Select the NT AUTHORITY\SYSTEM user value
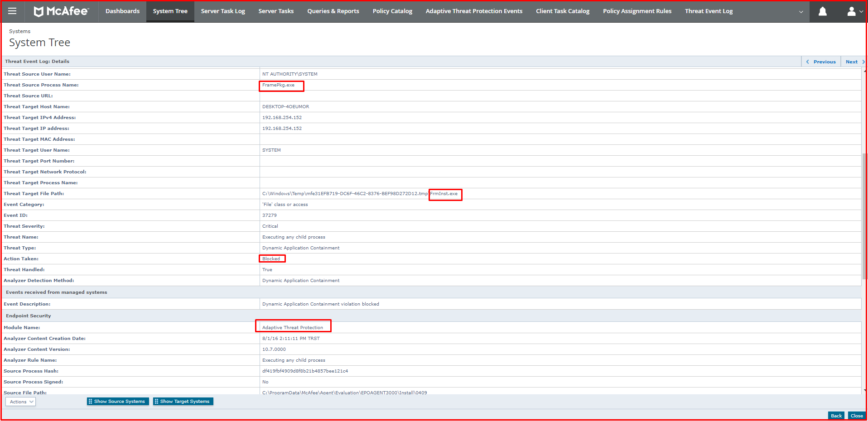The width and height of the screenshot is (868, 421). click(290, 74)
